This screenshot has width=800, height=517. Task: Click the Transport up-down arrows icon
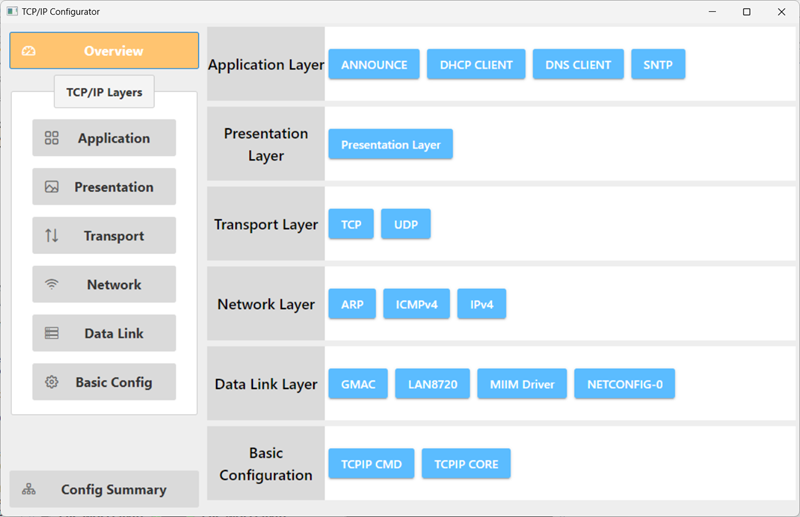[52, 235]
